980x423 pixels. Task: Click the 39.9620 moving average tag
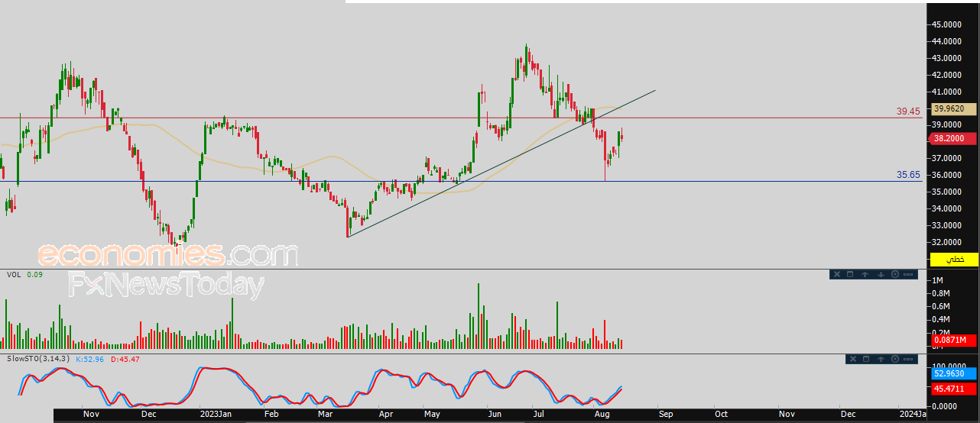point(953,109)
